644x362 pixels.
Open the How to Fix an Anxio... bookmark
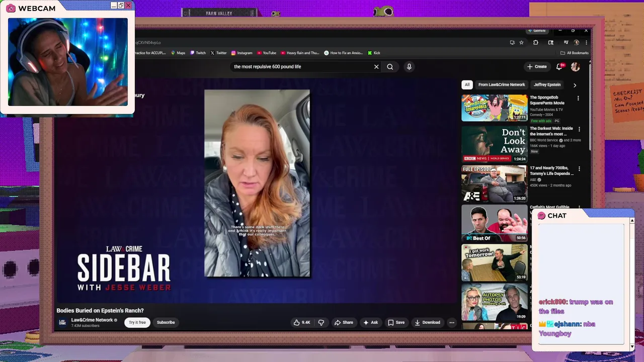343,53
